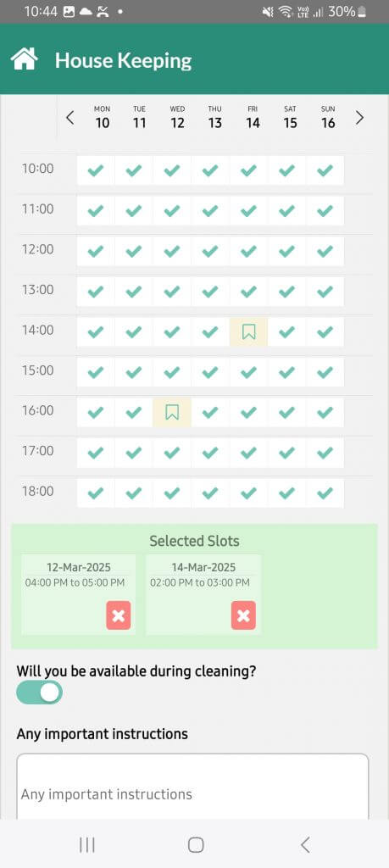
Task: Remove the 14-Mar-2025 selected slot
Action: click(x=243, y=615)
